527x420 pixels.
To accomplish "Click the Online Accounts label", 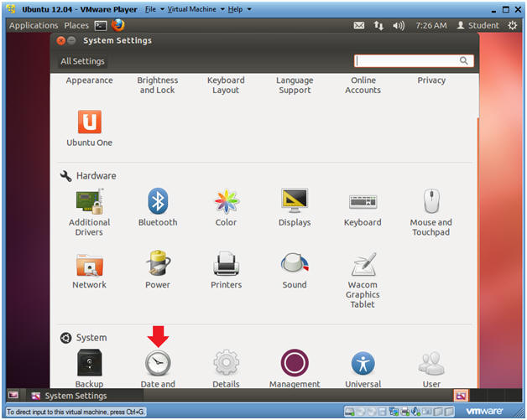I will (x=363, y=85).
